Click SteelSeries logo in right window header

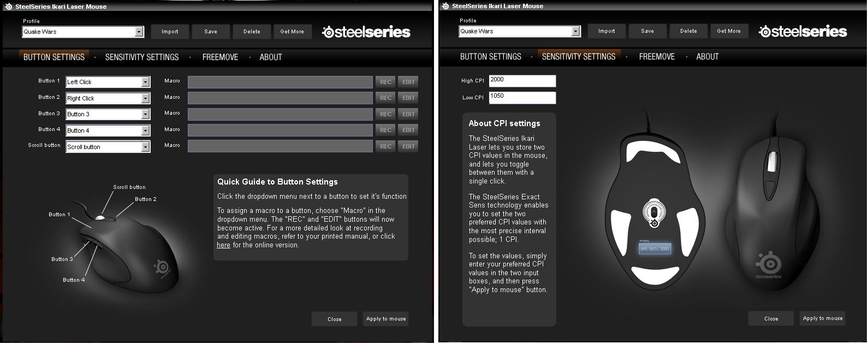(803, 31)
